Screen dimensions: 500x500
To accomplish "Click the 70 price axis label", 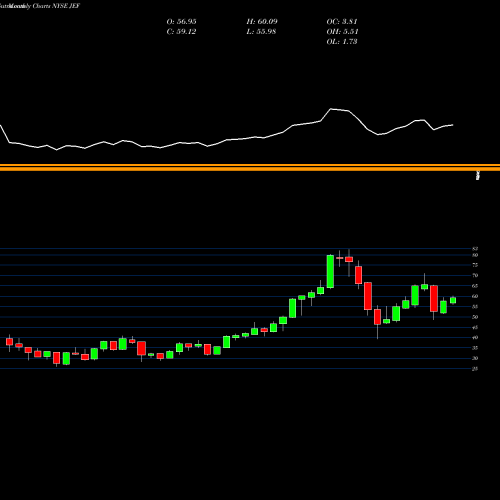I will click(475, 276).
